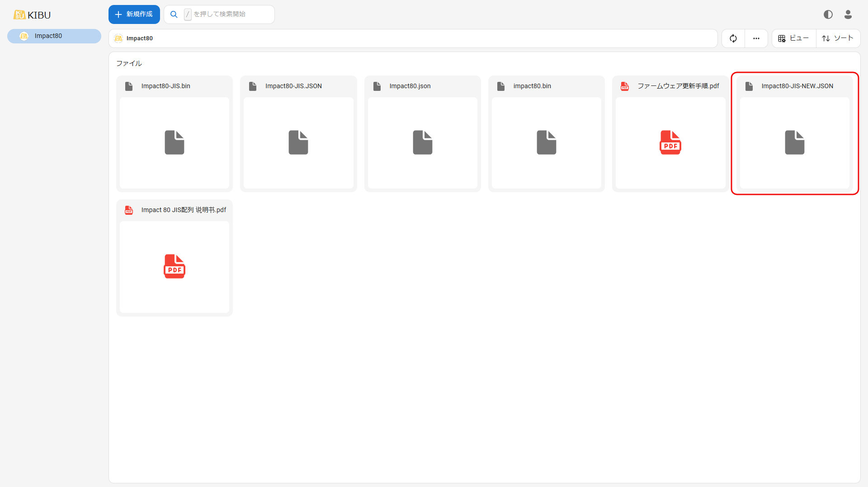Click the small PDF icon beside ファームウェア更新手順.pdf title
This screenshot has height=487, width=868.
[x=625, y=86]
